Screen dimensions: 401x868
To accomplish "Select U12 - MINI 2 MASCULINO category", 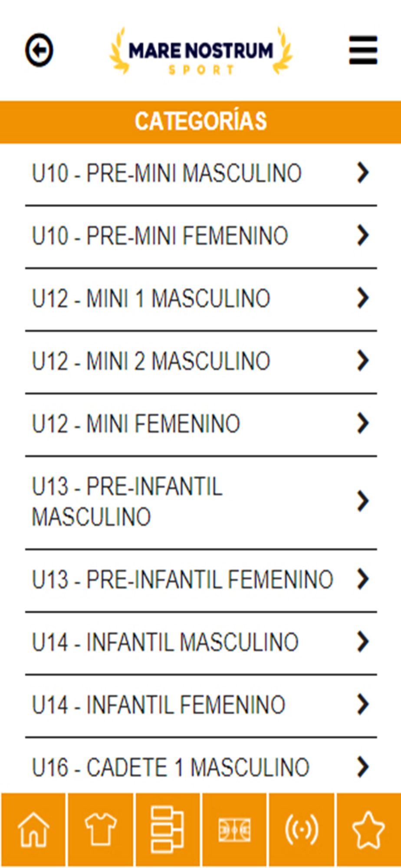I will pos(201,362).
